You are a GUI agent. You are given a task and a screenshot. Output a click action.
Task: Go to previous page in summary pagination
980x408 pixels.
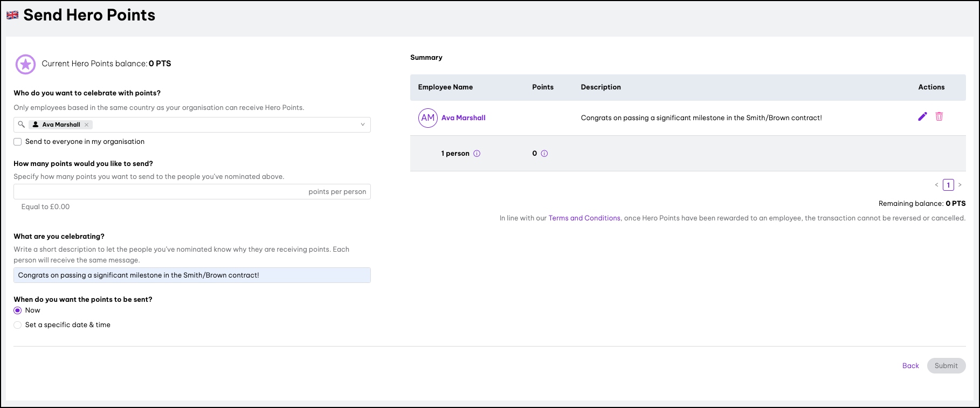937,185
